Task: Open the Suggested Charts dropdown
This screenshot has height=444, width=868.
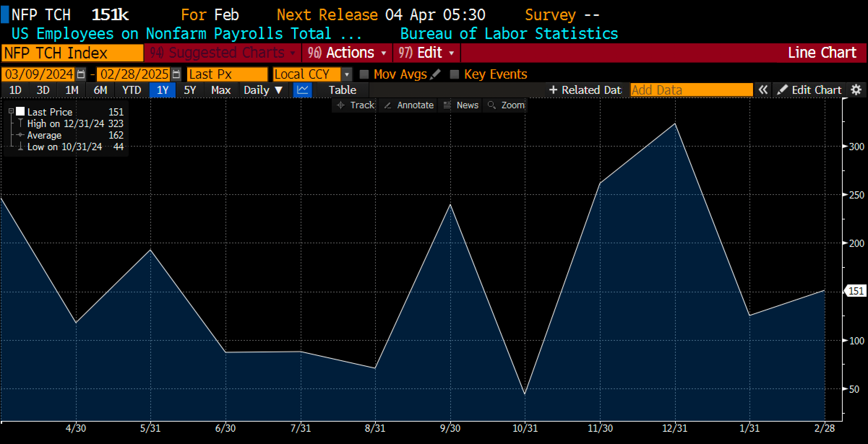Action: (223, 53)
